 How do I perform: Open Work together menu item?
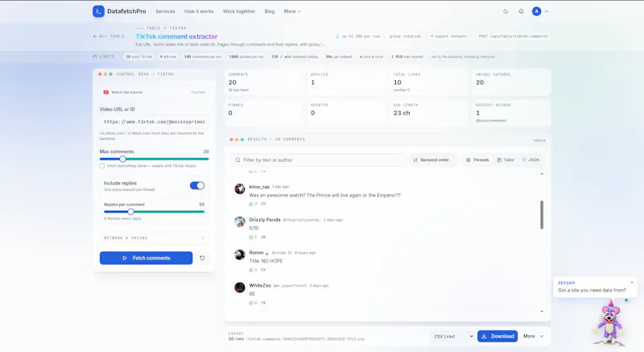(x=238, y=11)
